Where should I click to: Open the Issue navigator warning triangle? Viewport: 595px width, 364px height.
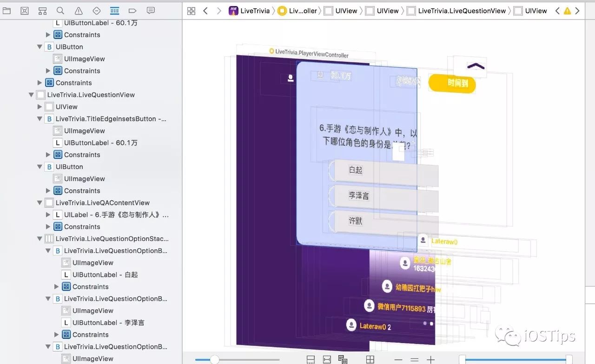(x=79, y=11)
